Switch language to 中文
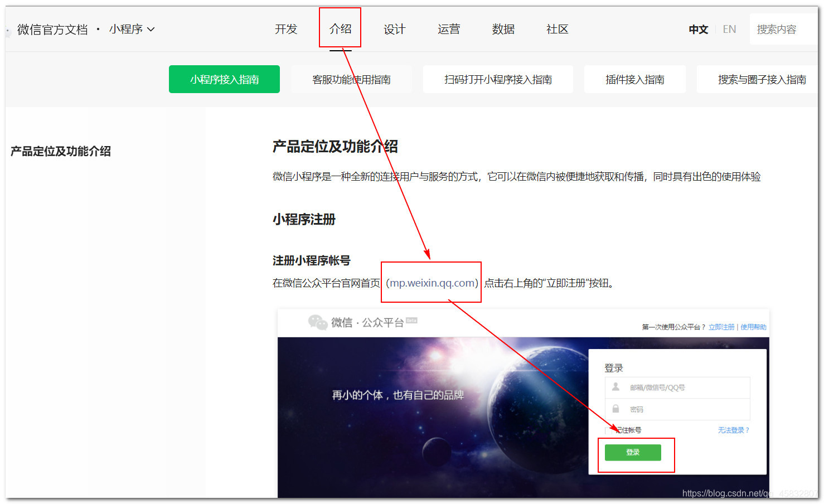Viewport: 824px width, 504px height. point(698,30)
